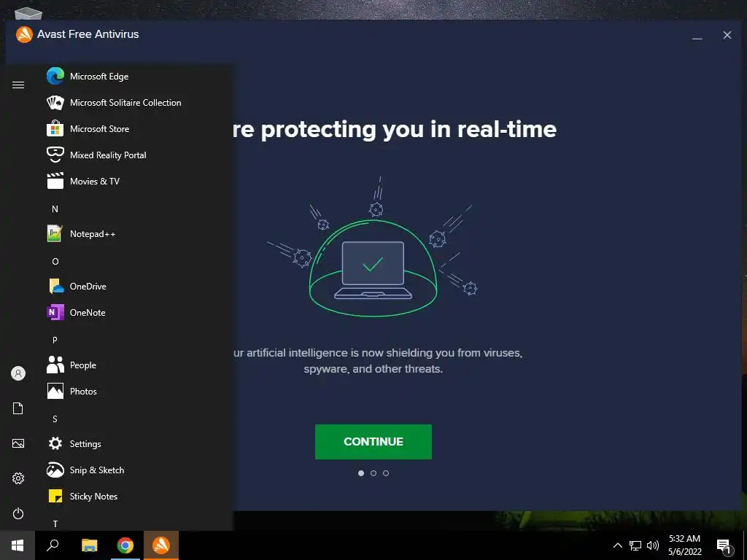This screenshot has height=560, width=747.
Task: Click the taskbar clock and date
Action: coord(684,545)
